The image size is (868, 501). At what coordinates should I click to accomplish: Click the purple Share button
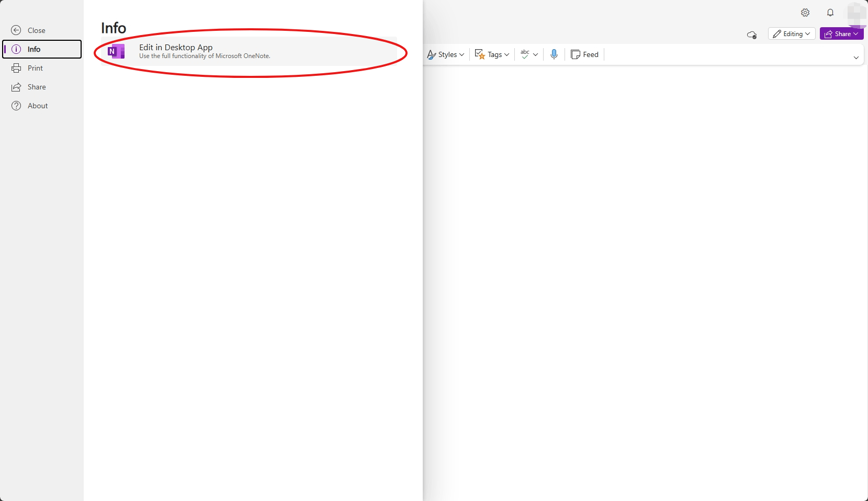[x=841, y=33]
